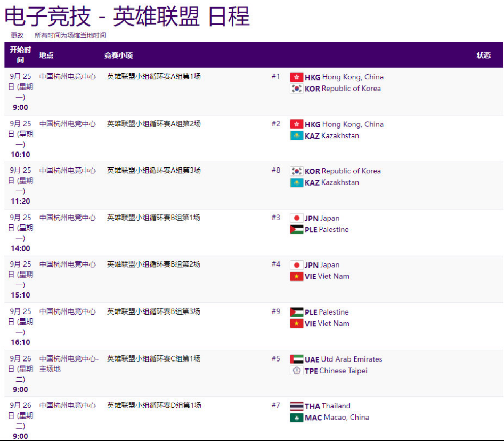Select PLE Palestine in match #3
The width and height of the screenshot is (504, 441).
(x=327, y=230)
